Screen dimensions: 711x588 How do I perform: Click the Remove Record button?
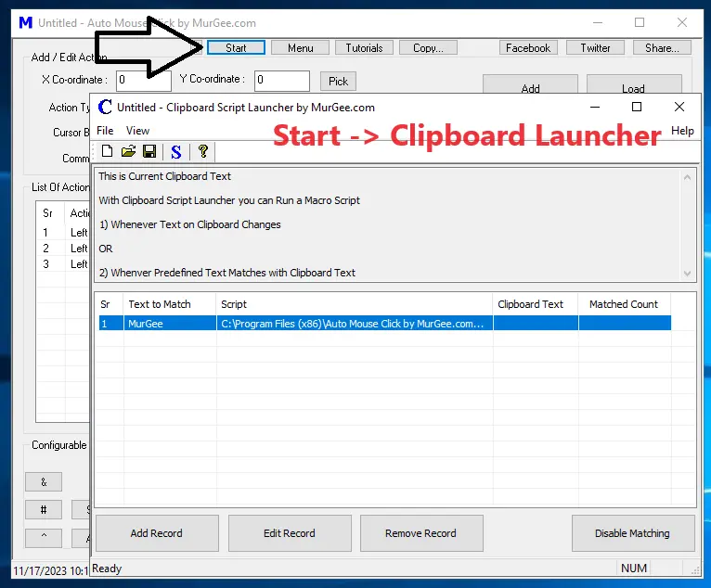(421, 533)
